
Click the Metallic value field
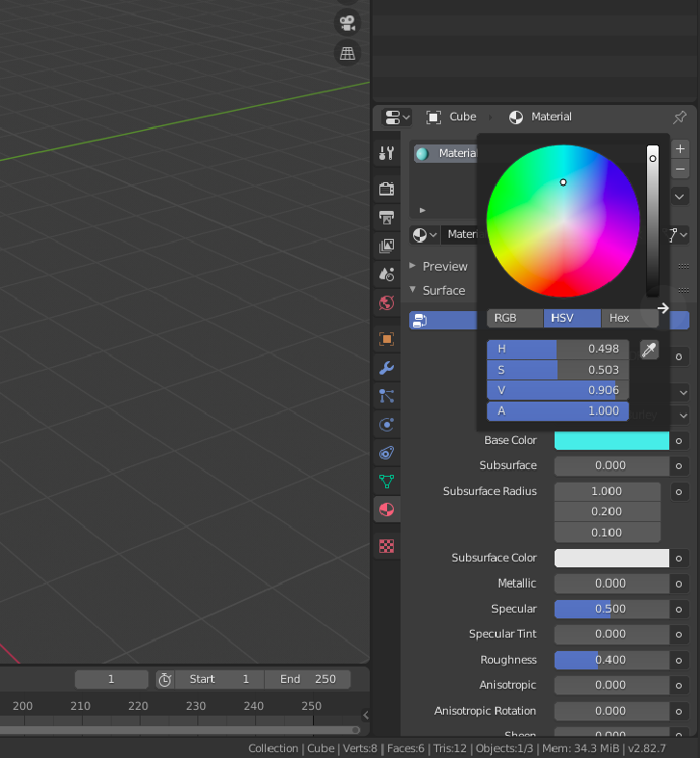(x=611, y=584)
